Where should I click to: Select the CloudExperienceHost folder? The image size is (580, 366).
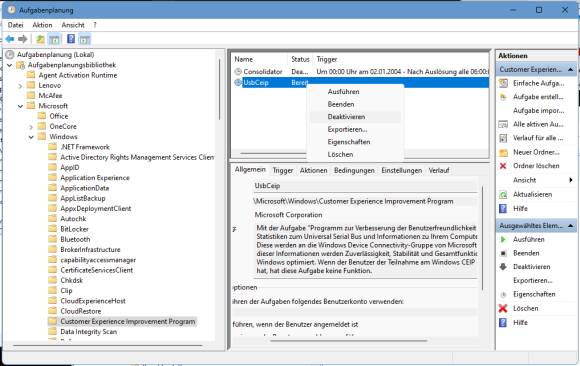click(x=93, y=301)
